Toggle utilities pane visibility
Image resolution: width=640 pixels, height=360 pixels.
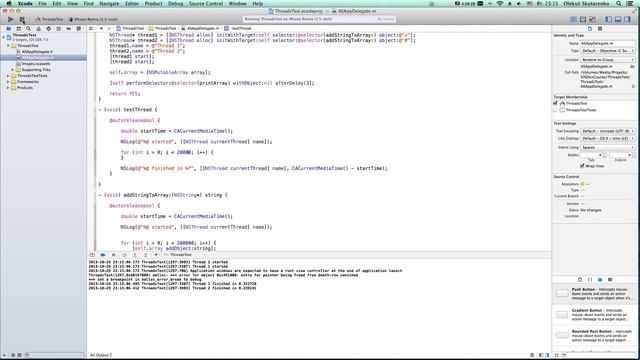[627, 19]
